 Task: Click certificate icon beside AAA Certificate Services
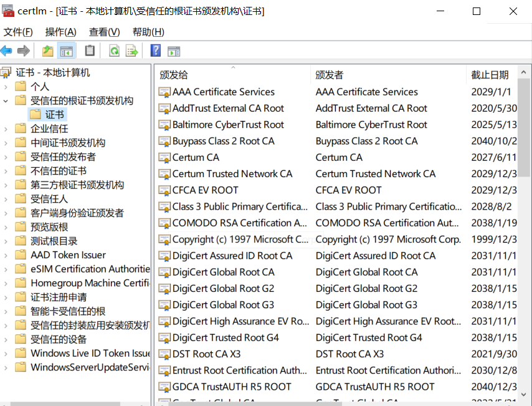(x=164, y=92)
